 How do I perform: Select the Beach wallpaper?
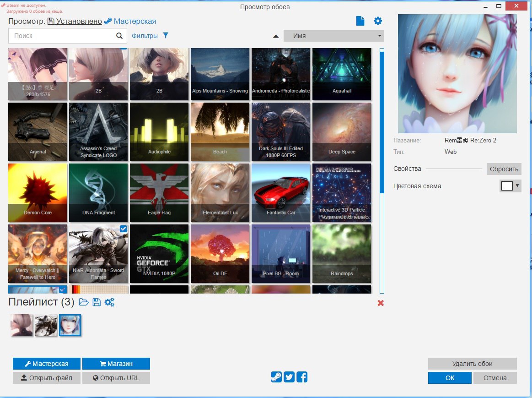point(220,132)
